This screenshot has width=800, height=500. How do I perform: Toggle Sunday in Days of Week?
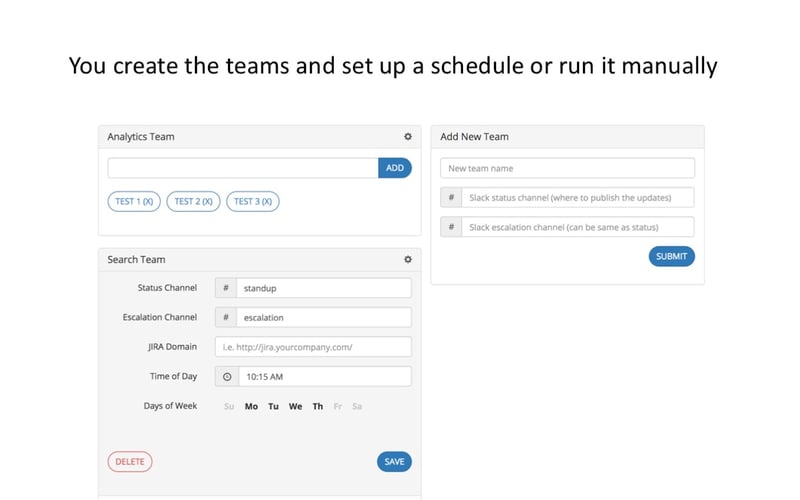pyautogui.click(x=229, y=407)
